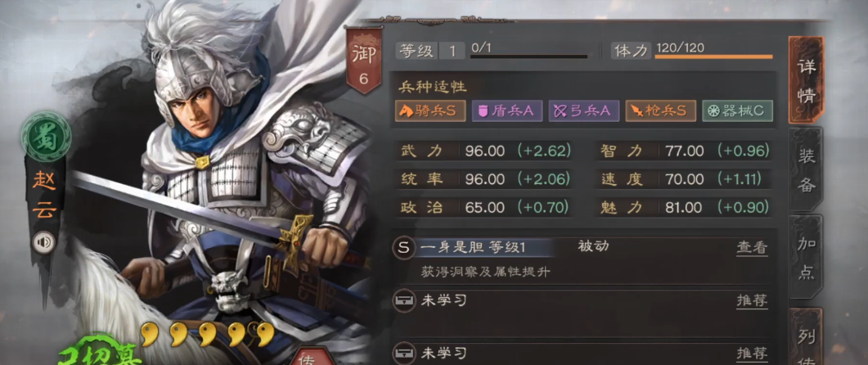Open the 列传 biography tab
This screenshot has height=365, width=868.
click(x=806, y=338)
